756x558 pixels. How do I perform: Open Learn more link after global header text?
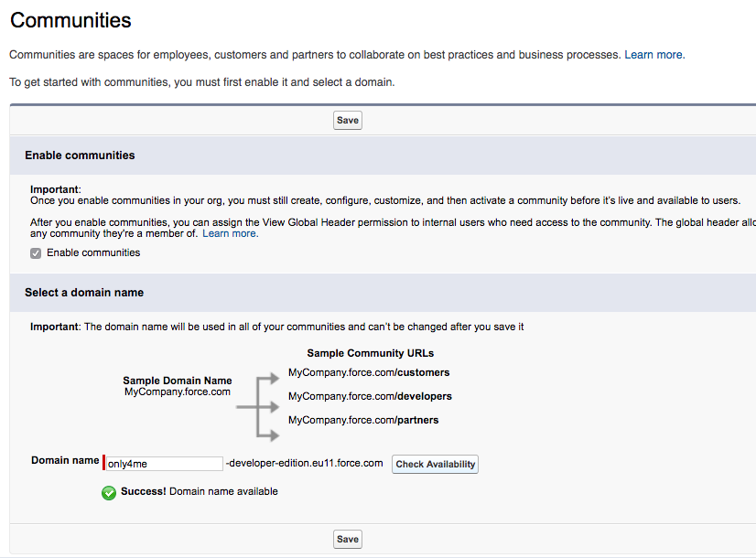(230, 233)
